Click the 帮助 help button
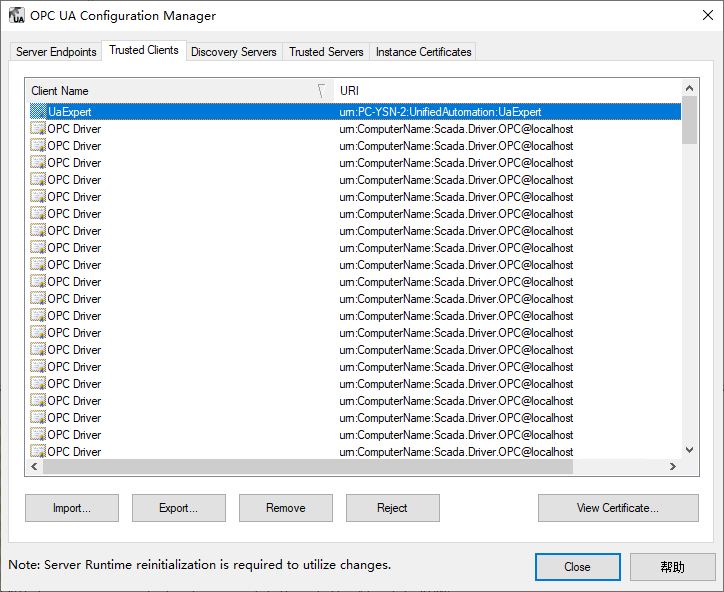The image size is (724, 592). point(672,567)
